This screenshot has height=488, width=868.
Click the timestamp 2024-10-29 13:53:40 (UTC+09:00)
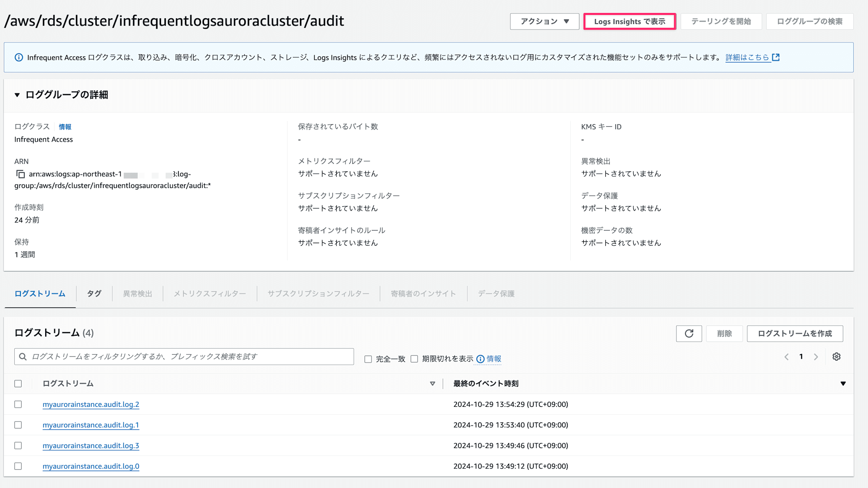(x=510, y=425)
